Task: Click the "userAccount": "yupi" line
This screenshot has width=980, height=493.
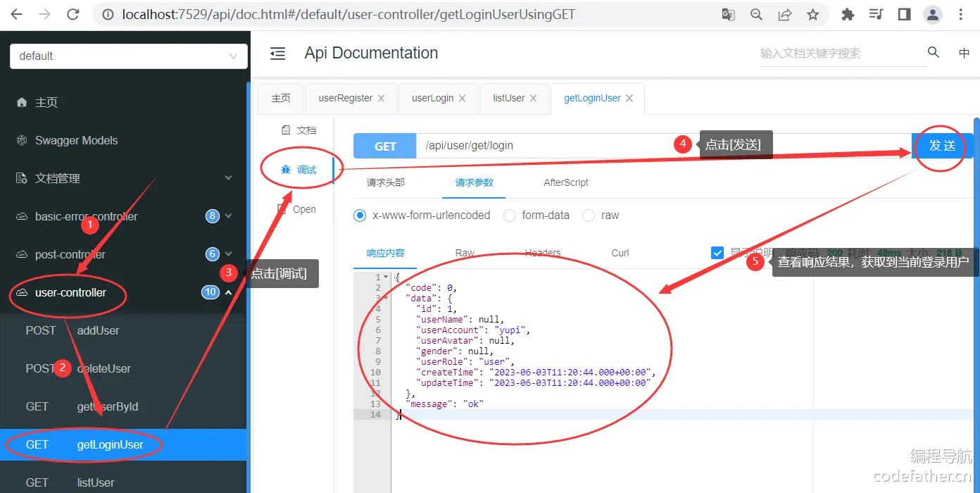Action: (473, 330)
